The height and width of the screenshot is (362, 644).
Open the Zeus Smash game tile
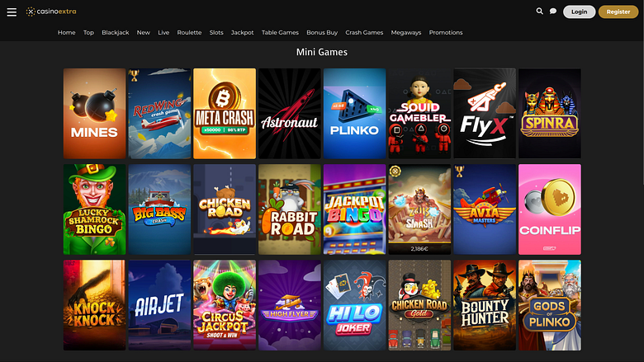click(419, 209)
